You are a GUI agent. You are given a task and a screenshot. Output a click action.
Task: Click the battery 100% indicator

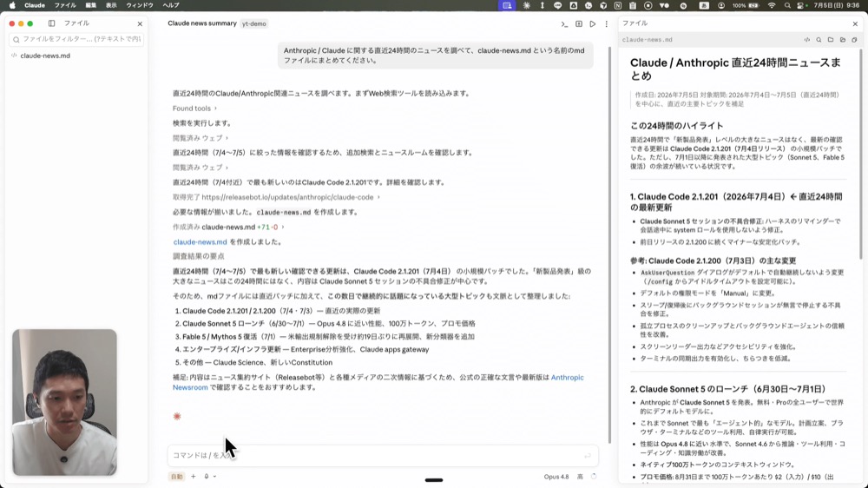[x=745, y=5]
